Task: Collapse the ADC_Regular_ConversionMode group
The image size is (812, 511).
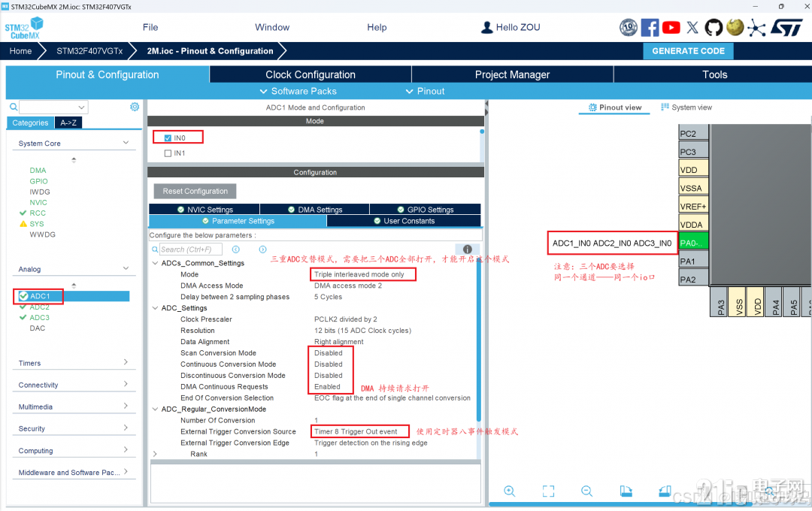Action: click(x=156, y=409)
